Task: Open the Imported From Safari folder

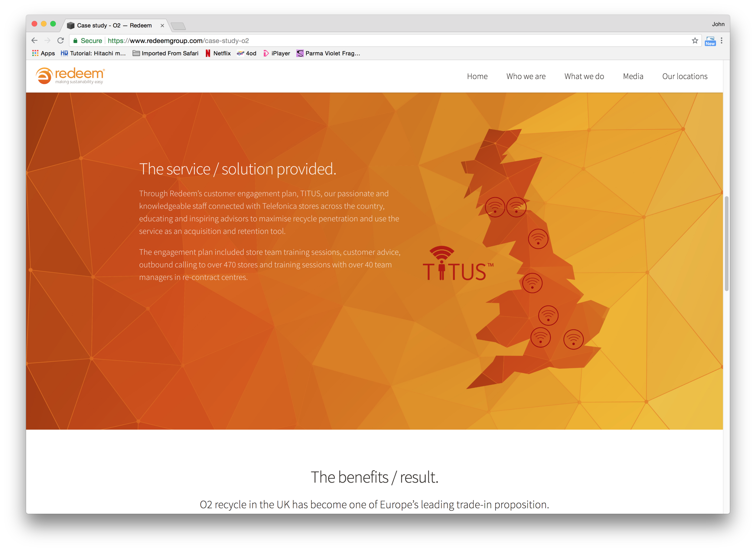Action: [165, 53]
